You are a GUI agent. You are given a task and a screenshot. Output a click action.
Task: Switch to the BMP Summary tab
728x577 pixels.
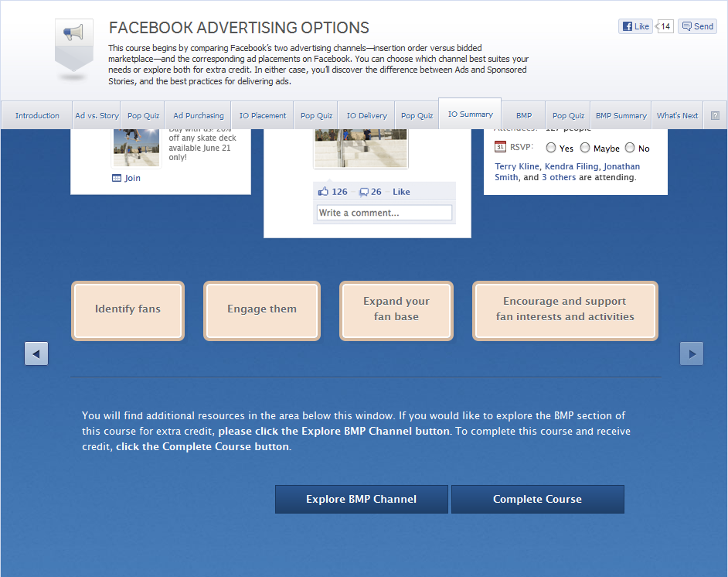click(621, 115)
